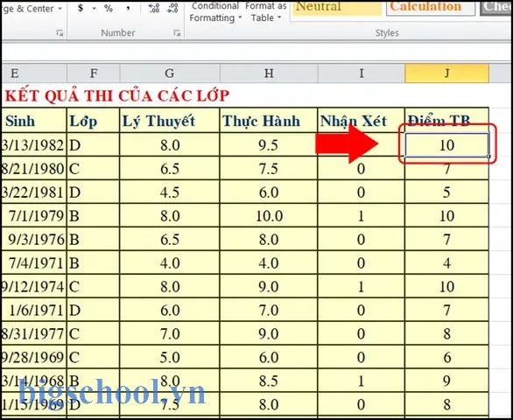Open Format as Table menu

pos(266,11)
